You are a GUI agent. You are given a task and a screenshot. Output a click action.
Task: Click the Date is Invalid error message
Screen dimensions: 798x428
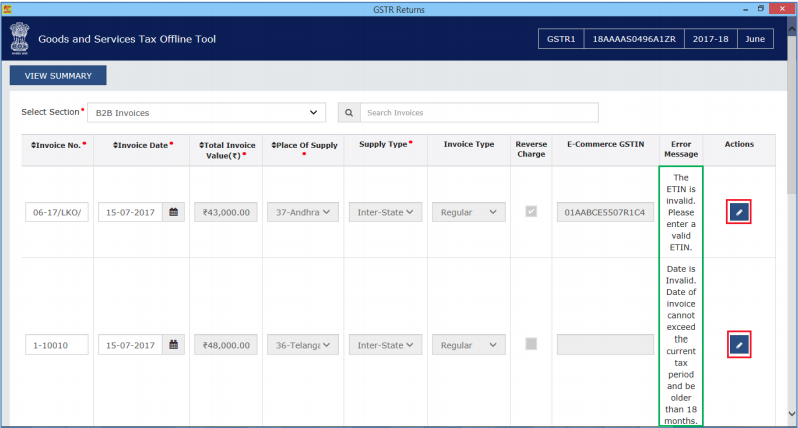point(681,345)
